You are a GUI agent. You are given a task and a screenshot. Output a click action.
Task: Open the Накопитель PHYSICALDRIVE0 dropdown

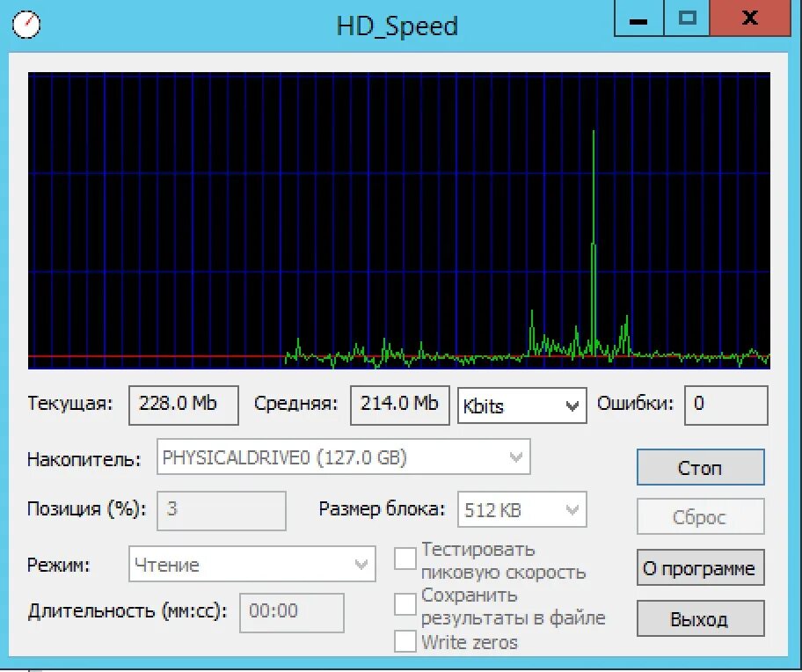343,457
